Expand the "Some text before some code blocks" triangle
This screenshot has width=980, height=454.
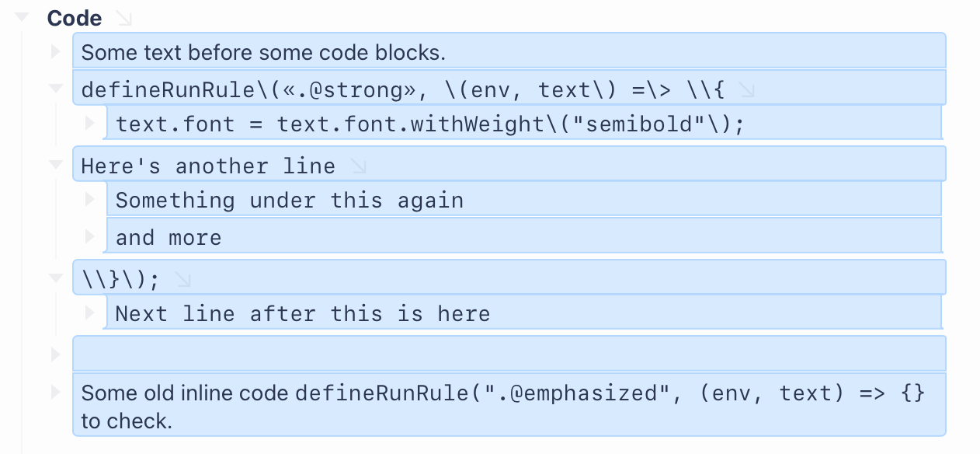tap(55, 51)
